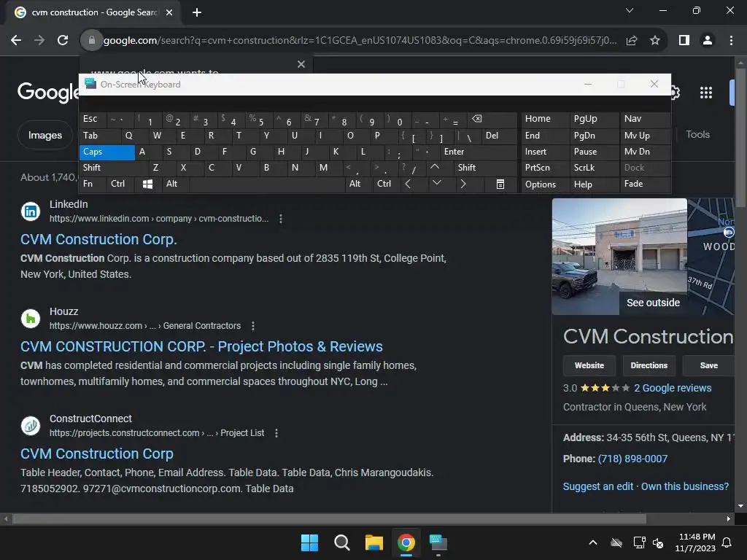Click See outside street view thumbnail
Screen dimensions: 747x560
(619, 257)
